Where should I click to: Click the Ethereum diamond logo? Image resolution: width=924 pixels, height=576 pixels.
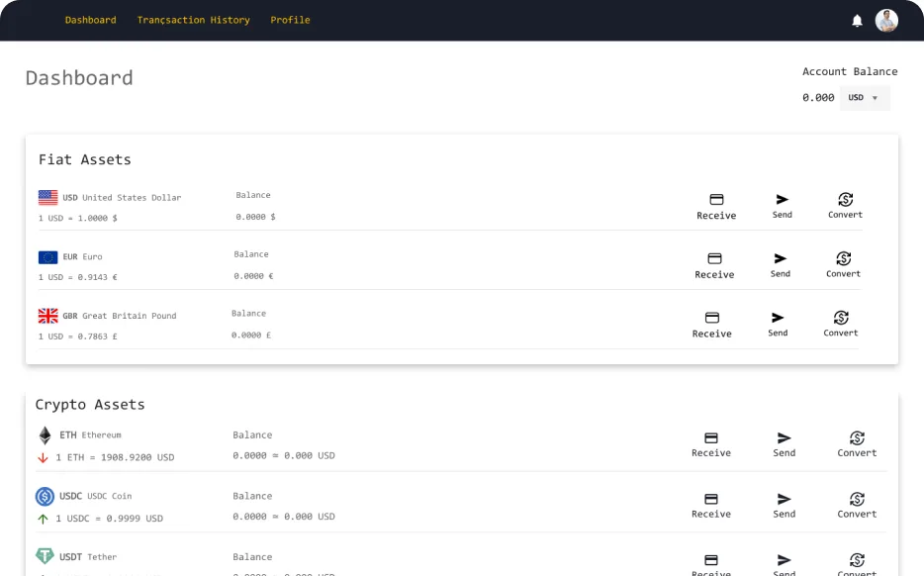pos(45,435)
